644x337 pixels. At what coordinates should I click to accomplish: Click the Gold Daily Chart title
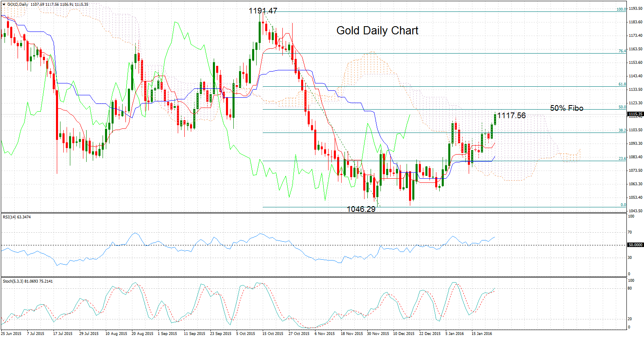pos(377,31)
